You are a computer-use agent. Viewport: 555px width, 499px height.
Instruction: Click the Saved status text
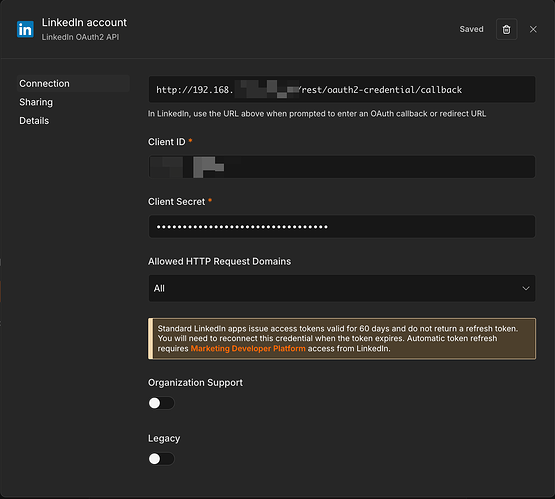tap(471, 29)
